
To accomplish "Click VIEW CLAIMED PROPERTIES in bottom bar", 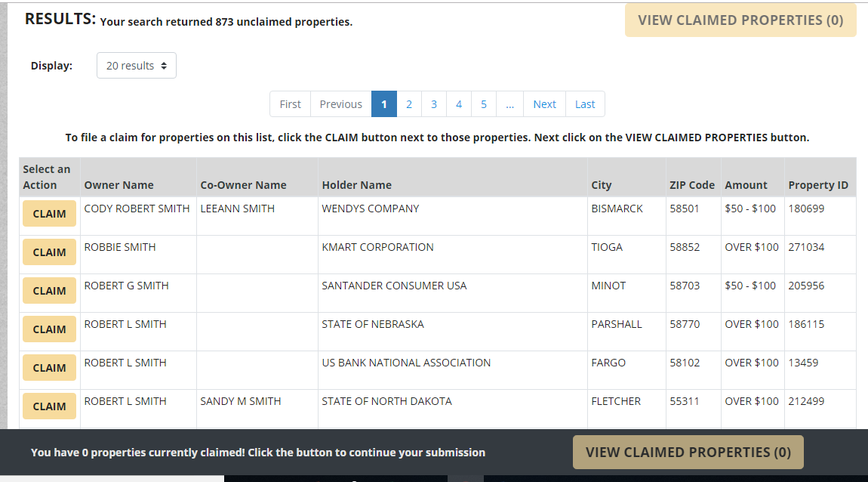I will [688, 452].
